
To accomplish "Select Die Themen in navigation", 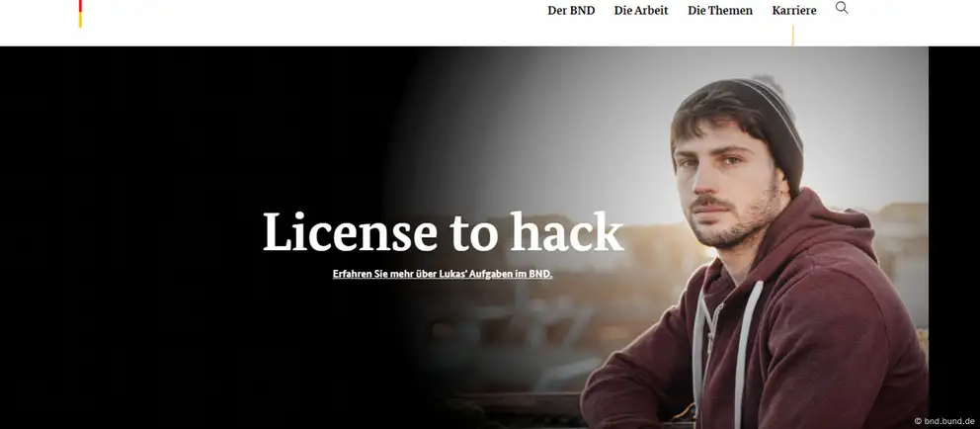I will (x=720, y=11).
